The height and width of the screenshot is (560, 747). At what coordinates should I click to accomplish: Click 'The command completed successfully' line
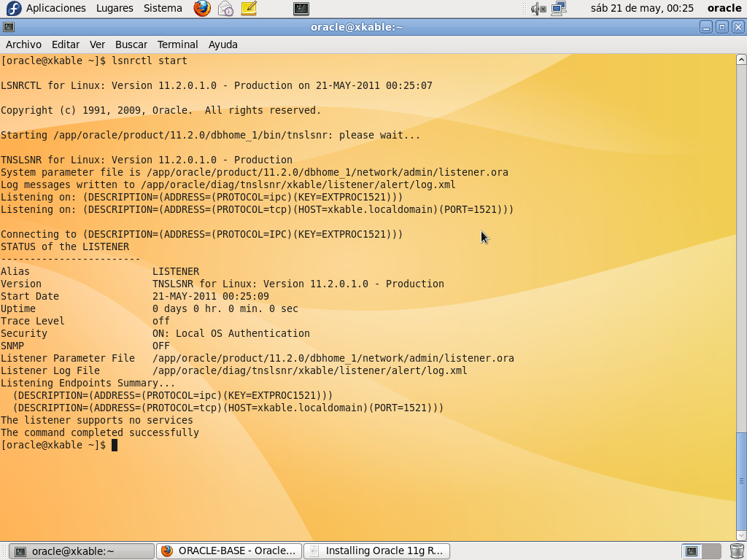click(x=99, y=432)
